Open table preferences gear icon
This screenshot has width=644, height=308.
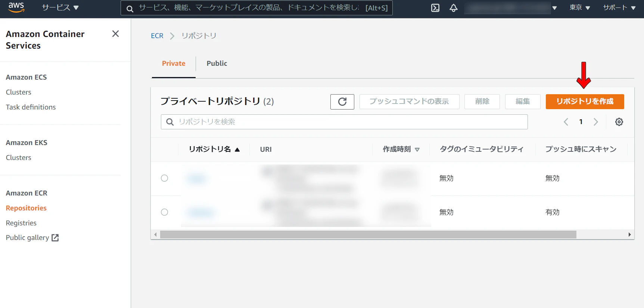(x=619, y=122)
